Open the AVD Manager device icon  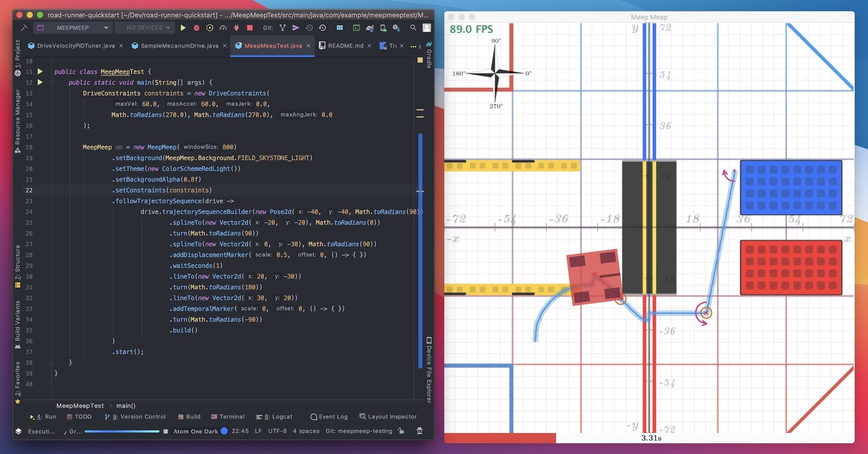pyautogui.click(x=383, y=28)
